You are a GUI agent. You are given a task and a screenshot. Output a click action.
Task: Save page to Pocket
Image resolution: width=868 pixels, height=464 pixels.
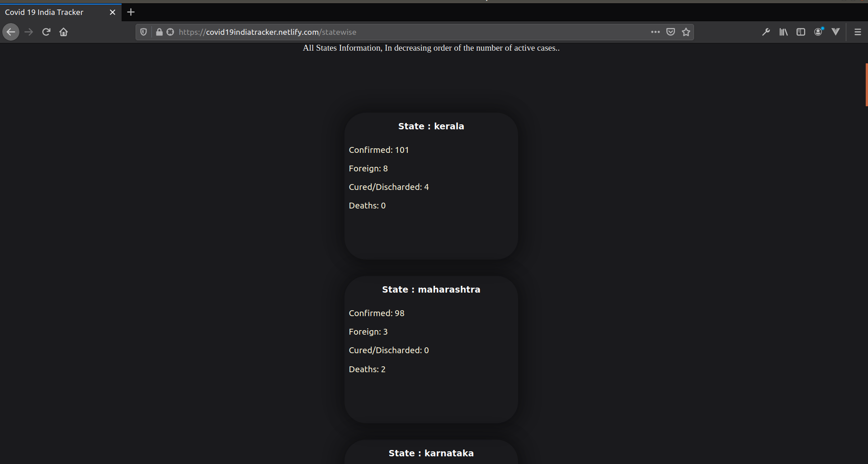pyautogui.click(x=671, y=32)
